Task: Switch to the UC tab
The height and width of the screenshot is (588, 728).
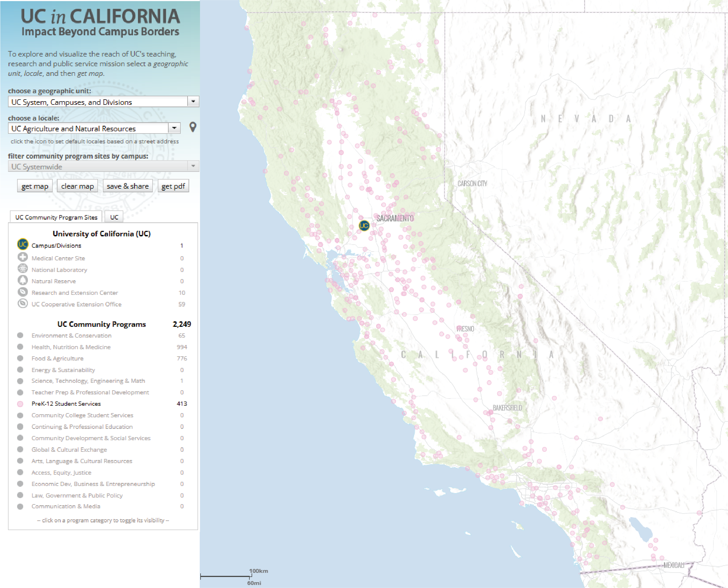Action: pos(114,217)
